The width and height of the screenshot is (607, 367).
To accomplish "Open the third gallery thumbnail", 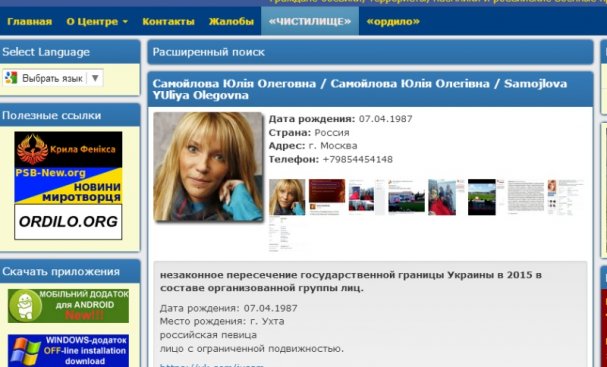I will 367,197.
